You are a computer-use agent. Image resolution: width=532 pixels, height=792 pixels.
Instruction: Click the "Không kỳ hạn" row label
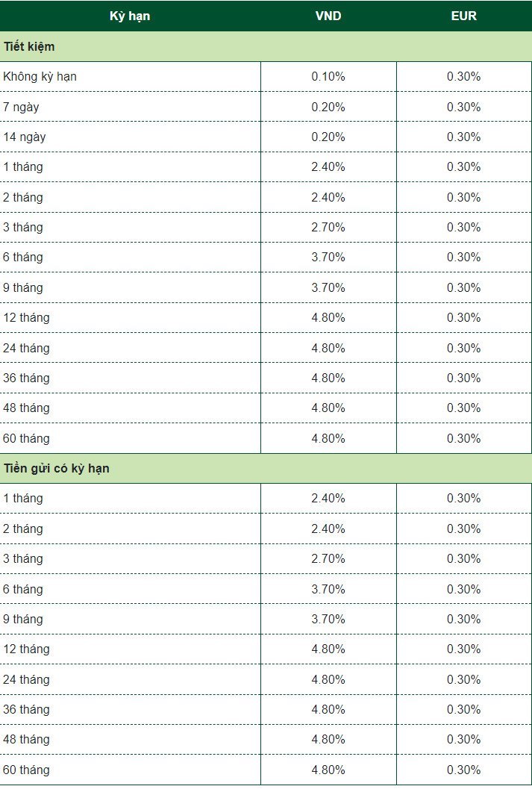[40, 77]
